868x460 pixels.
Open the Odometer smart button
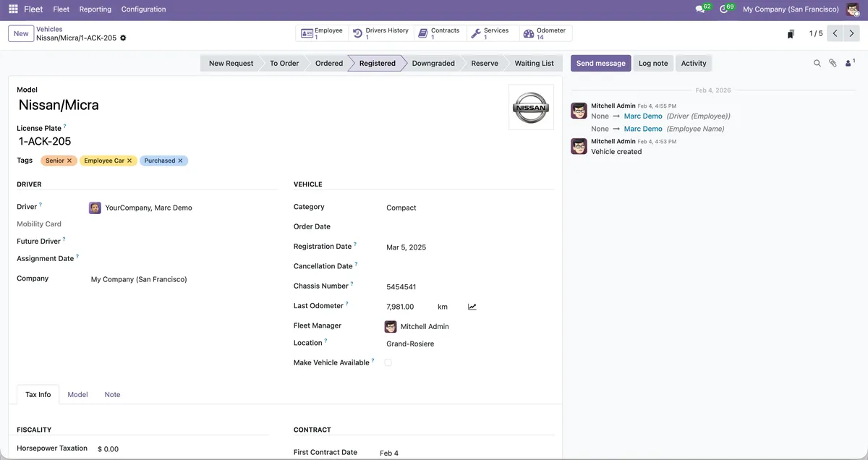(x=545, y=33)
